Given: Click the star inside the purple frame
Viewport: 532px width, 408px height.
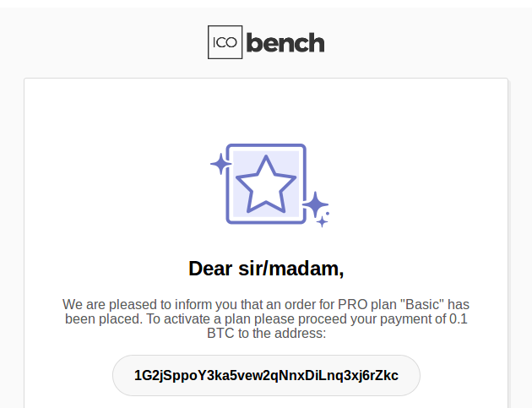Looking at the screenshot, I should [266, 185].
